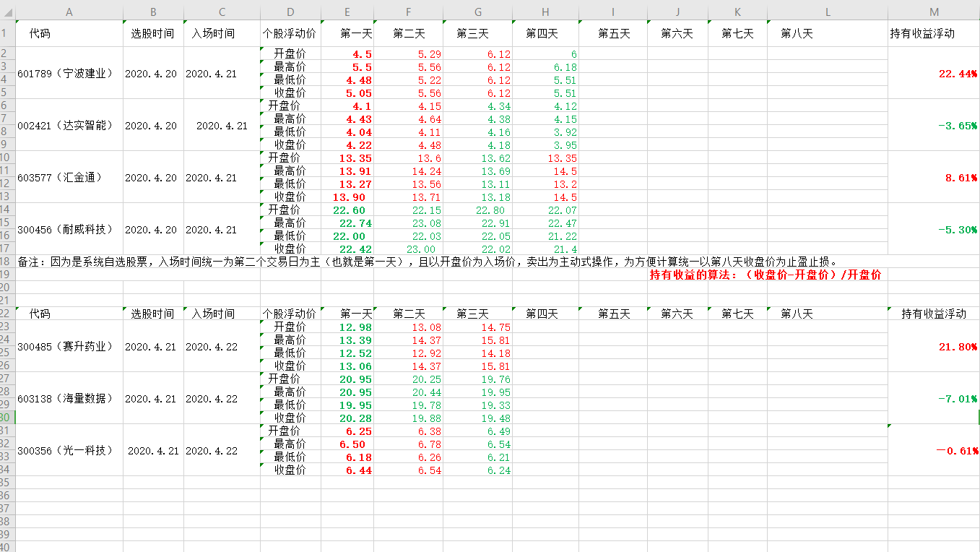Select the cell with value 13.91
Screen dimensions: 980x552
tap(347, 171)
